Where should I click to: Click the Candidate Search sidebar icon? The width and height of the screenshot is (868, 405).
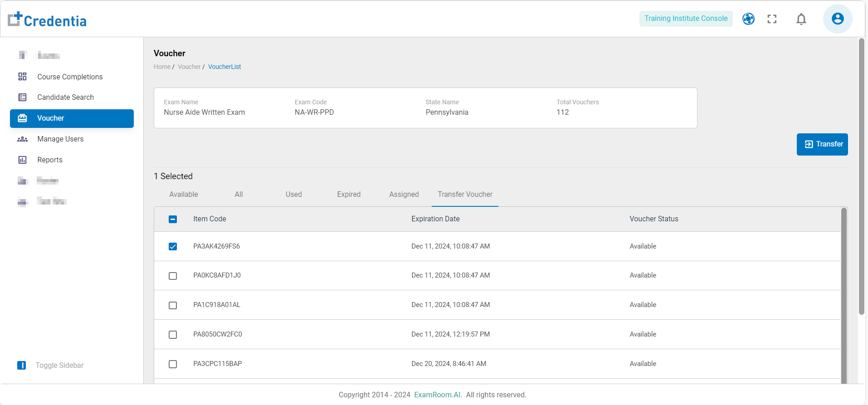tap(22, 97)
